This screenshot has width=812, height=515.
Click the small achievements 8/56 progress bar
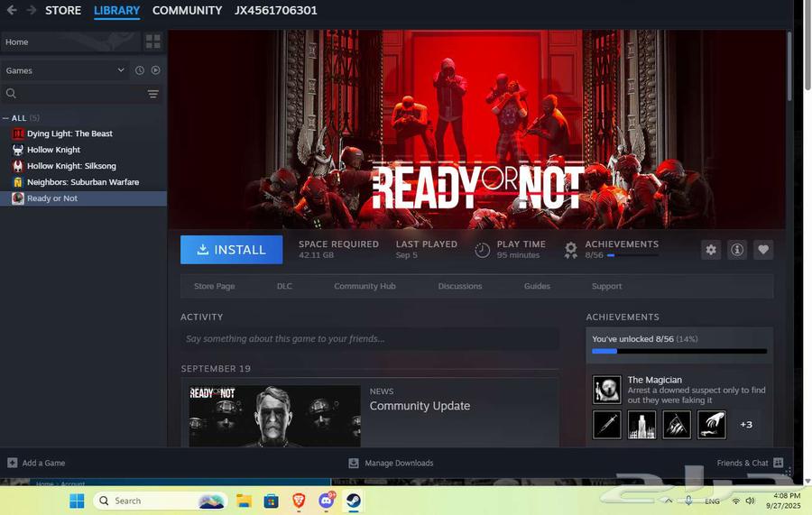point(632,255)
